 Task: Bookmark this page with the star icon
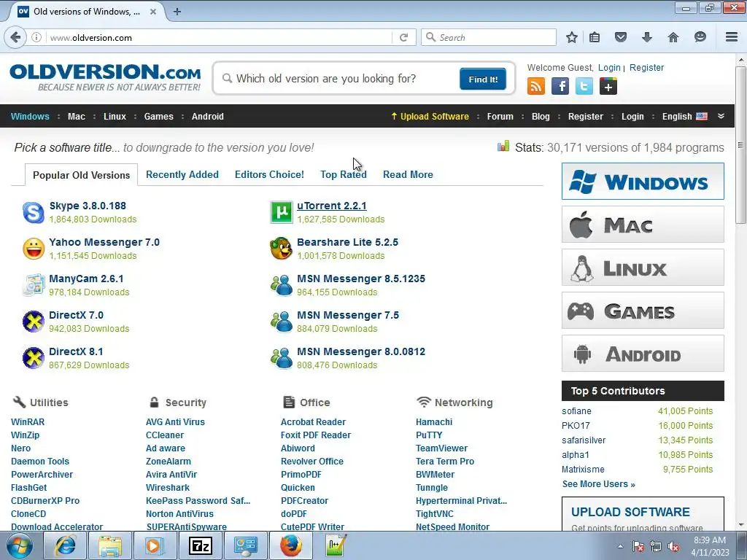(x=572, y=37)
